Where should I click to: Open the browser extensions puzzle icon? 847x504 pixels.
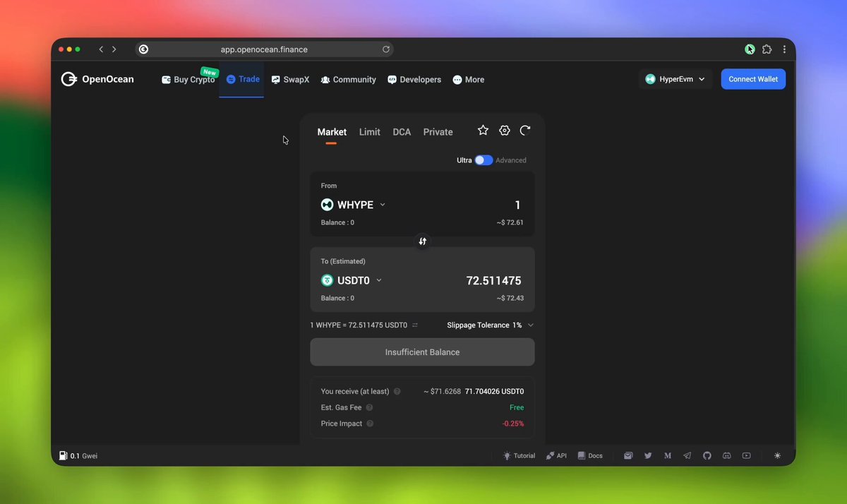[x=767, y=49]
